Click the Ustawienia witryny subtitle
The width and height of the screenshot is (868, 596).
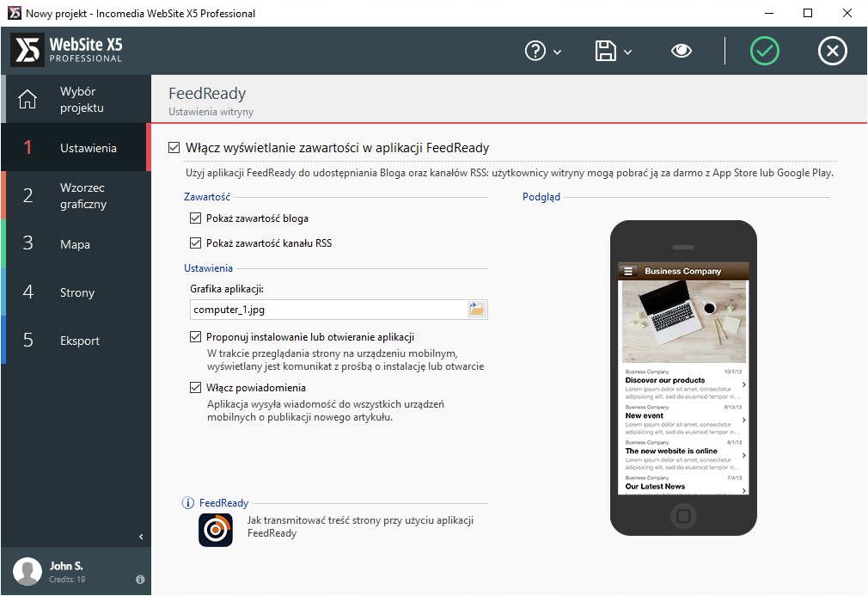(211, 111)
